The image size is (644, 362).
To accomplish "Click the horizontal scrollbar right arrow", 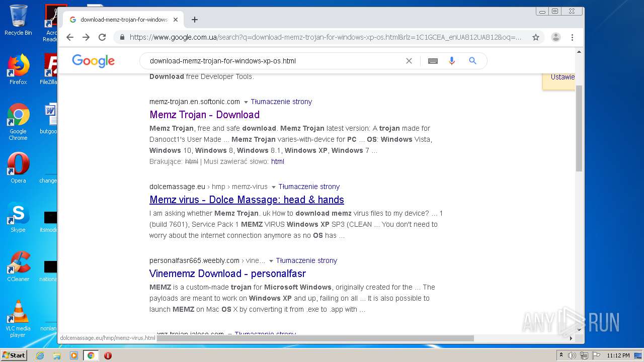I will click(571, 338).
